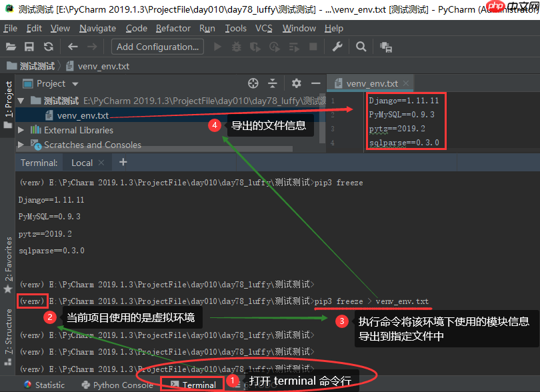Click the Scroll from Source target icon

click(x=253, y=83)
